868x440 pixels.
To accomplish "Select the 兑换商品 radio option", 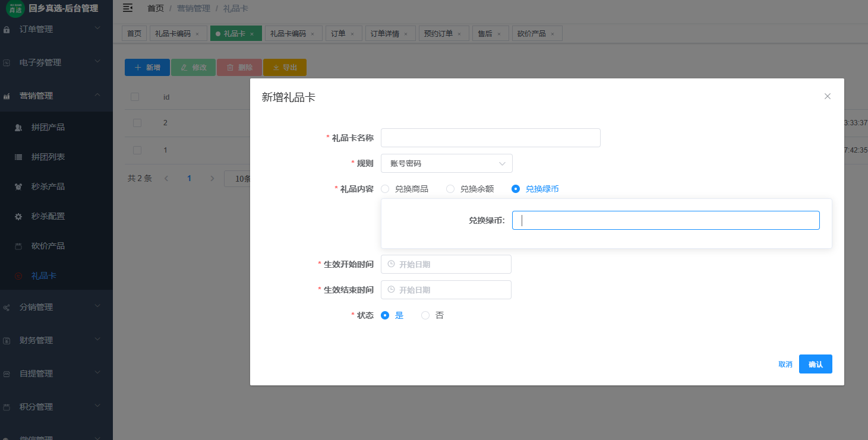I will tap(385, 189).
